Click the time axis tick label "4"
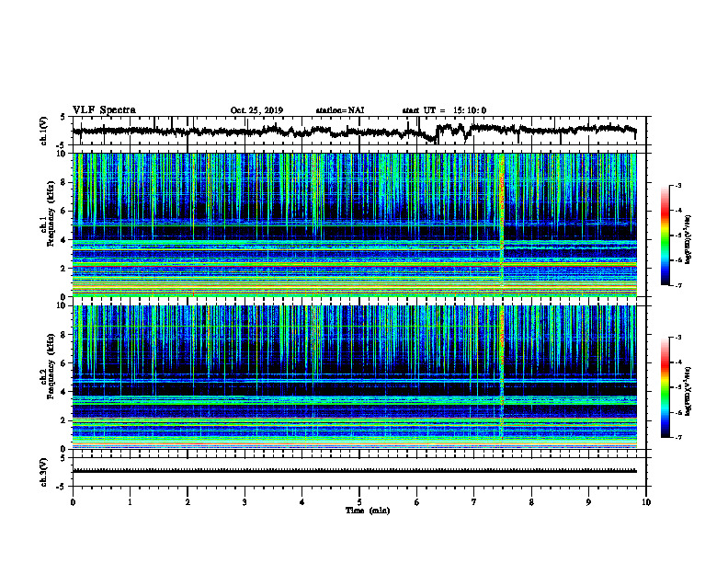 point(302,502)
